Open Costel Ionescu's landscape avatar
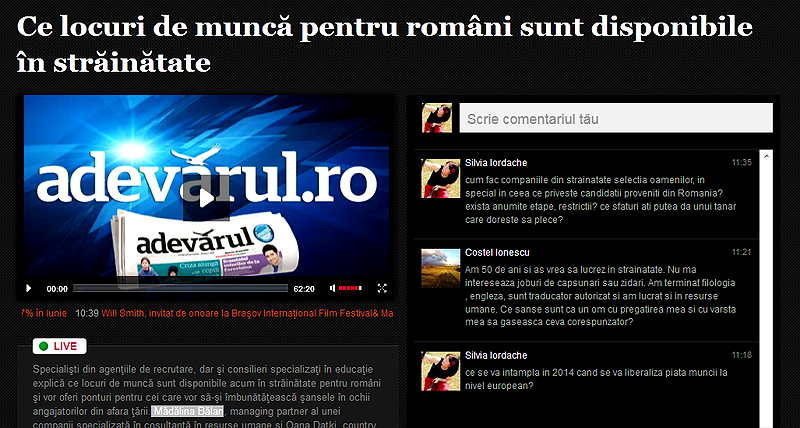Screen dimensions: 800x428 (440, 268)
